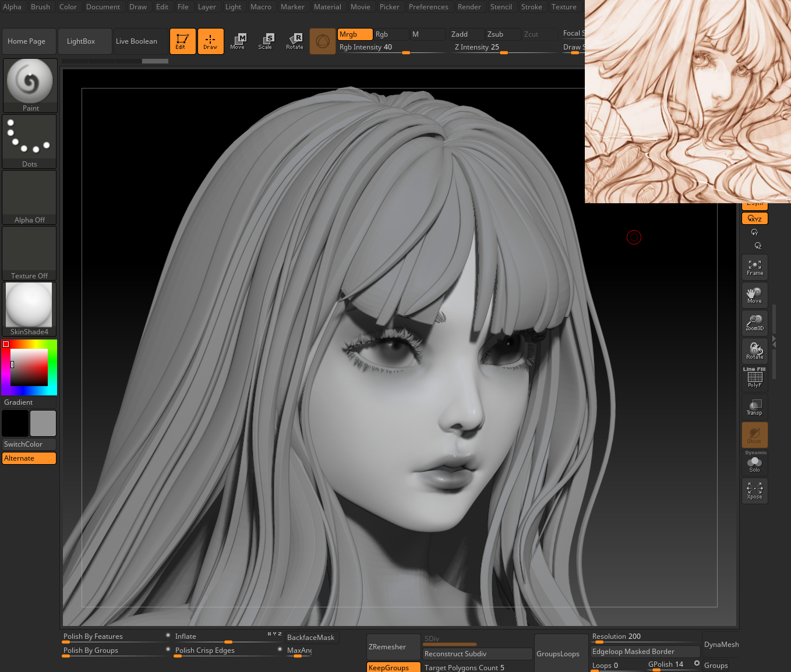
Task: Select Z axis rotation icon
Action: (x=757, y=246)
